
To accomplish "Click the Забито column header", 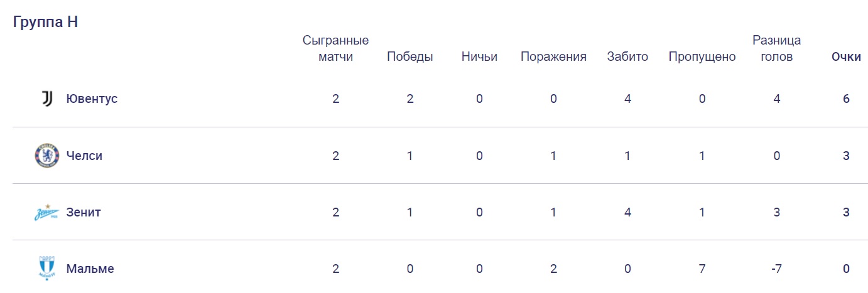I will click(x=627, y=57).
